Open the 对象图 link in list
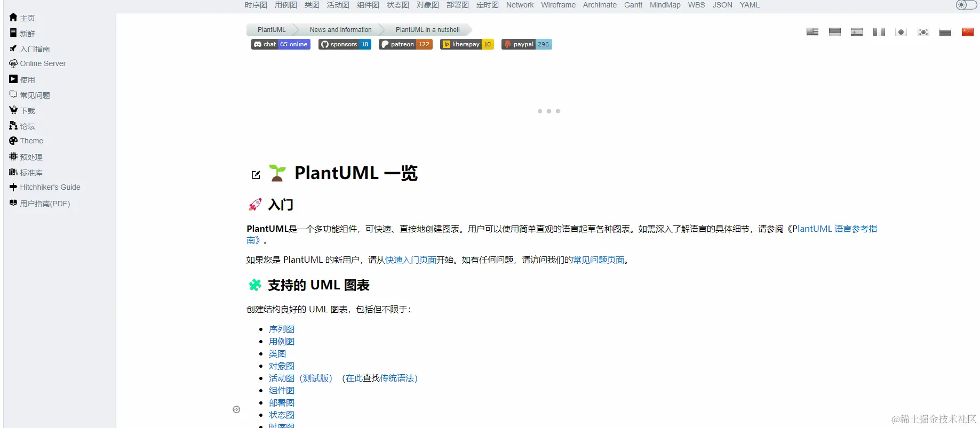Viewport: 980px width, 428px height. [282, 366]
